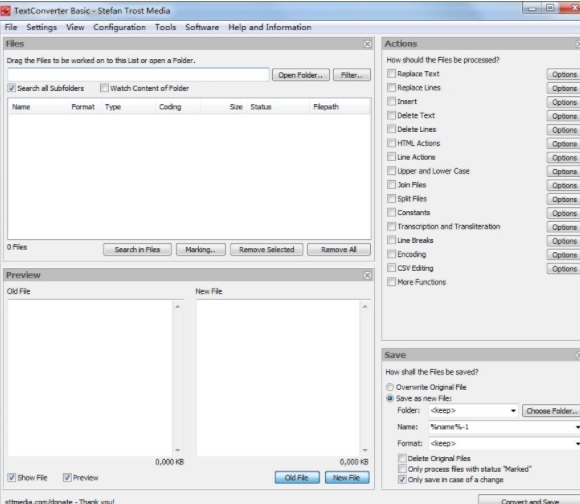Check Watch Content of Folder option
580x504 pixels.
(x=104, y=88)
